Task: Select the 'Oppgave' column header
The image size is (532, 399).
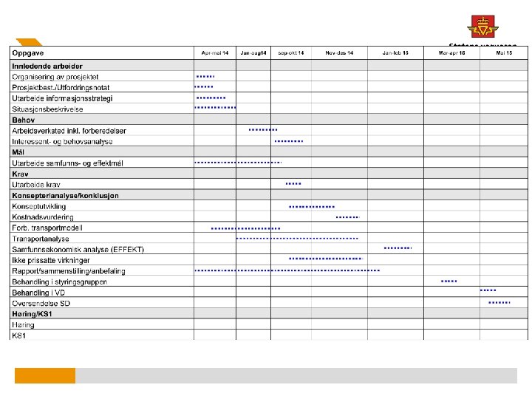Action: click(28, 53)
